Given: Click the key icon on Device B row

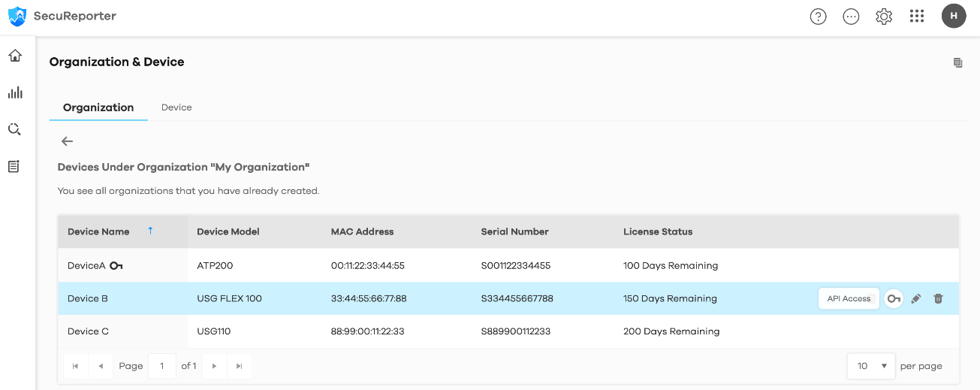Looking at the screenshot, I should tap(893, 299).
